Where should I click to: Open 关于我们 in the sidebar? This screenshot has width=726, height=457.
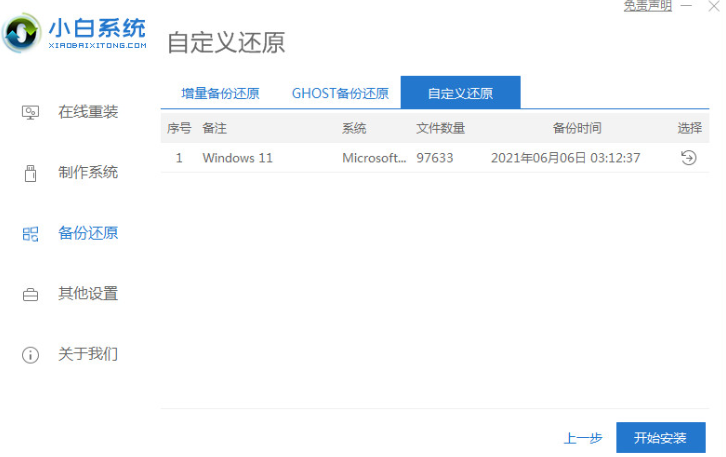coord(88,354)
